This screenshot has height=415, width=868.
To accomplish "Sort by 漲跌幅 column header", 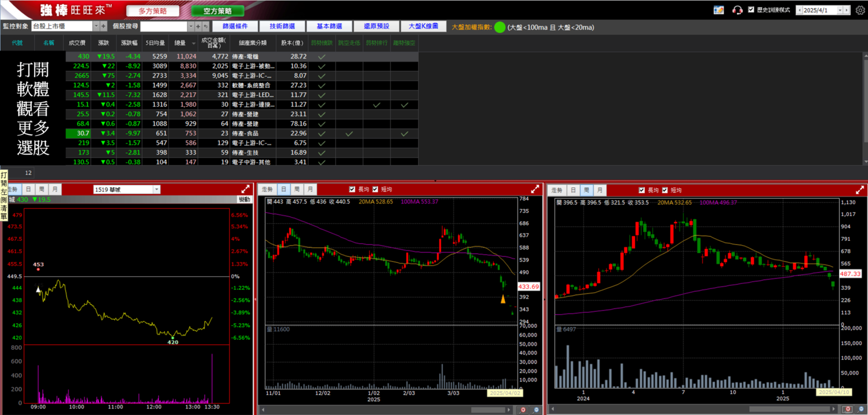I will tap(129, 43).
